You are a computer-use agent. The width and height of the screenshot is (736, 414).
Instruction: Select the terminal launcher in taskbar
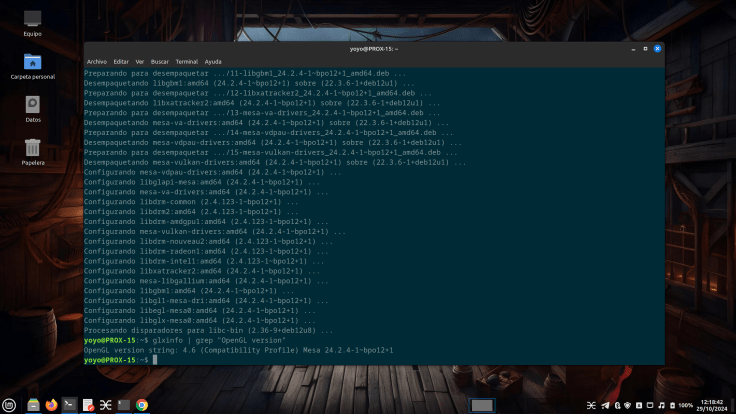[x=69, y=405]
